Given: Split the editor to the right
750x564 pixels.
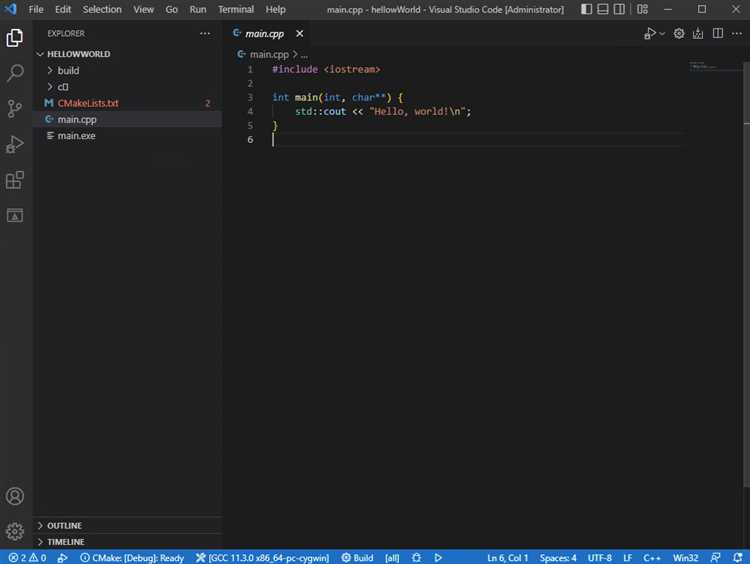Looking at the screenshot, I should (x=717, y=33).
